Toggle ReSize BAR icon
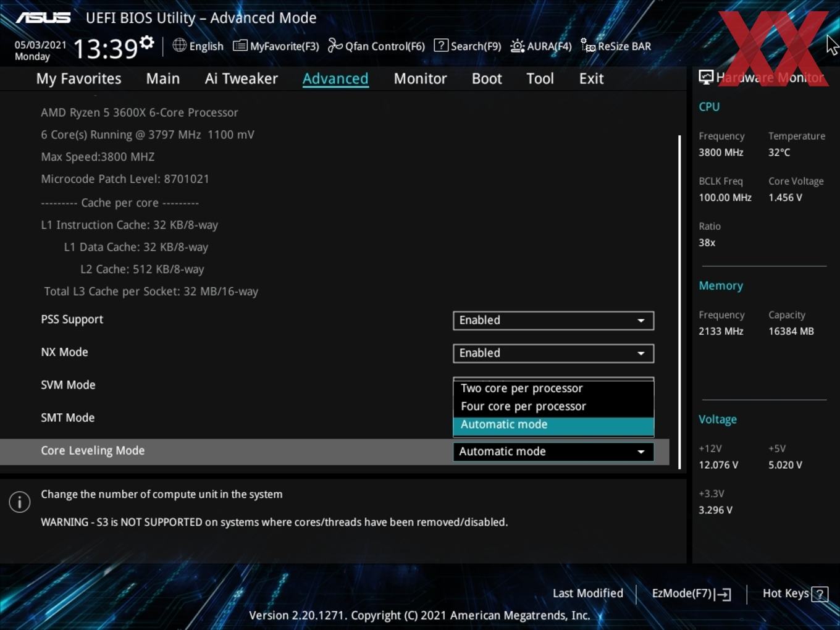Image resolution: width=840 pixels, height=630 pixels. (588, 46)
